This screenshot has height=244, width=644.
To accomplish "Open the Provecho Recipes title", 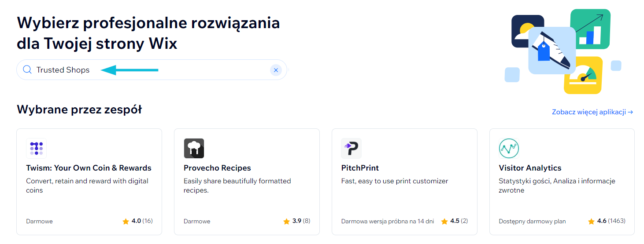I will [217, 168].
